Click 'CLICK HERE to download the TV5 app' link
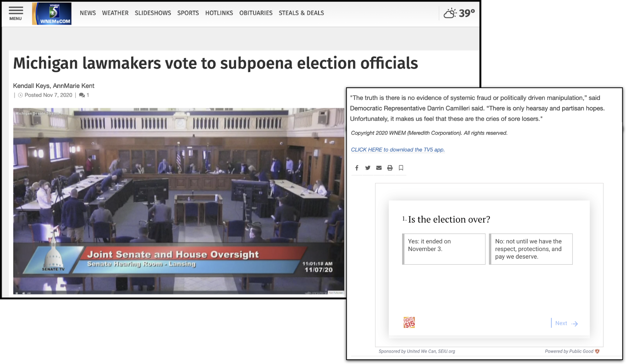This screenshot has width=626, height=364. click(397, 150)
